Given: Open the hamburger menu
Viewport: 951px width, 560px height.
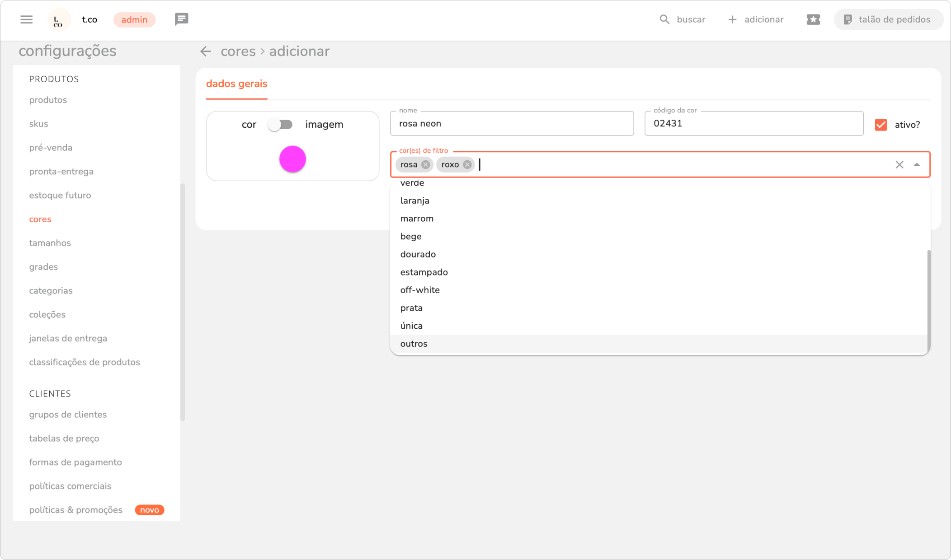Looking at the screenshot, I should (27, 19).
